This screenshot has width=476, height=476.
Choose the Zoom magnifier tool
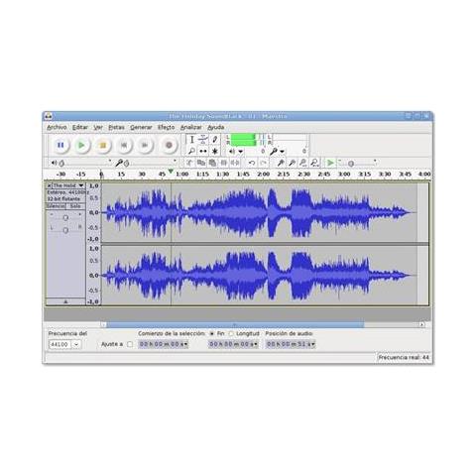coord(191,151)
